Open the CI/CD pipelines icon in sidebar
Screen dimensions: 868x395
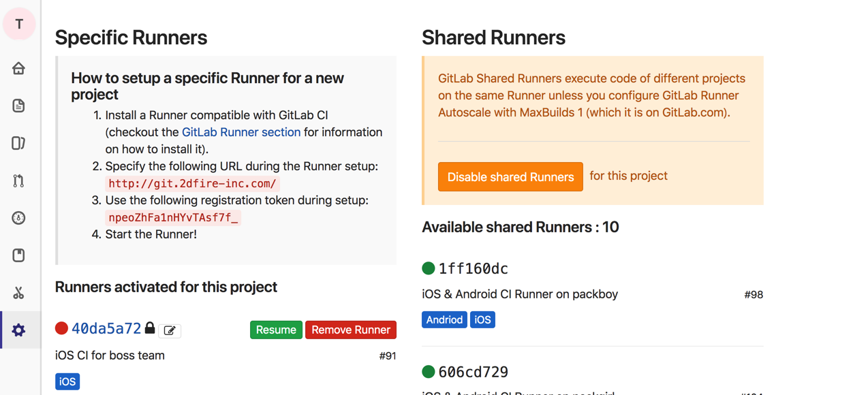pos(19,218)
